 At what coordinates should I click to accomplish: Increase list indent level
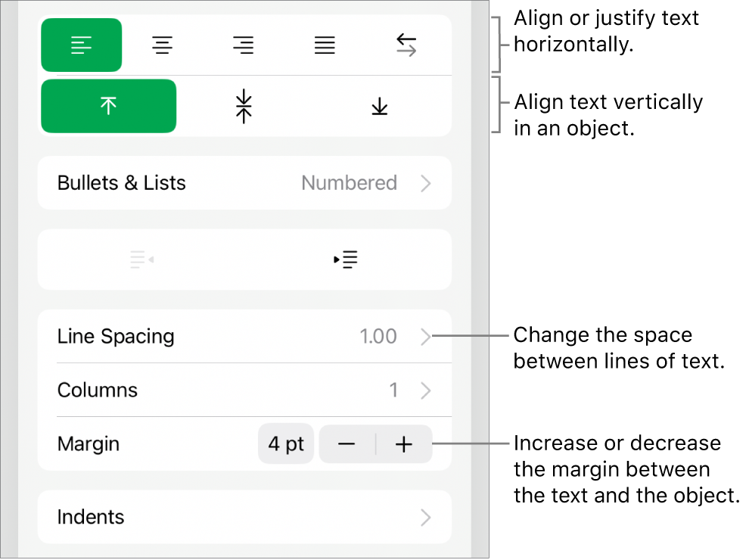coord(346,260)
